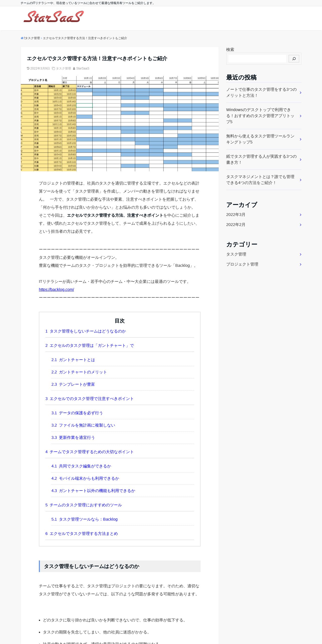This screenshot has height=644, width=322.
Task: Click the section heading タスク管理をしないチームはどうなるのか
Action: pyautogui.click(x=92, y=566)
